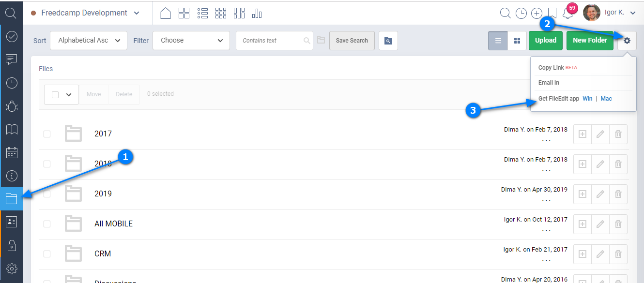Select the CRM folder checkbox
The height and width of the screenshot is (283, 644).
(47, 254)
